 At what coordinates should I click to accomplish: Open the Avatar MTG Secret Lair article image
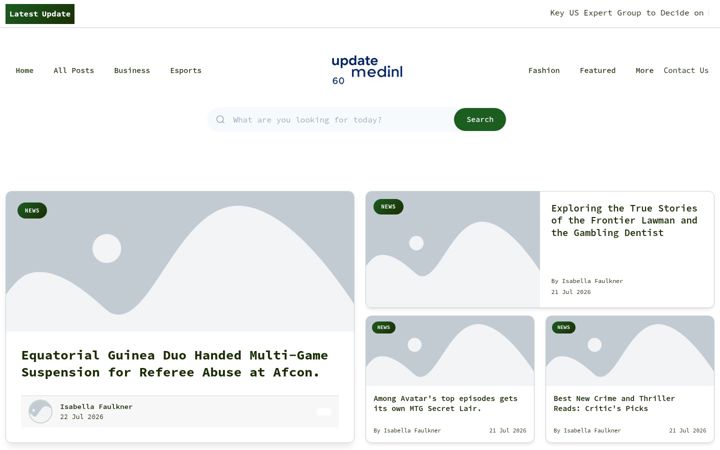(x=450, y=351)
